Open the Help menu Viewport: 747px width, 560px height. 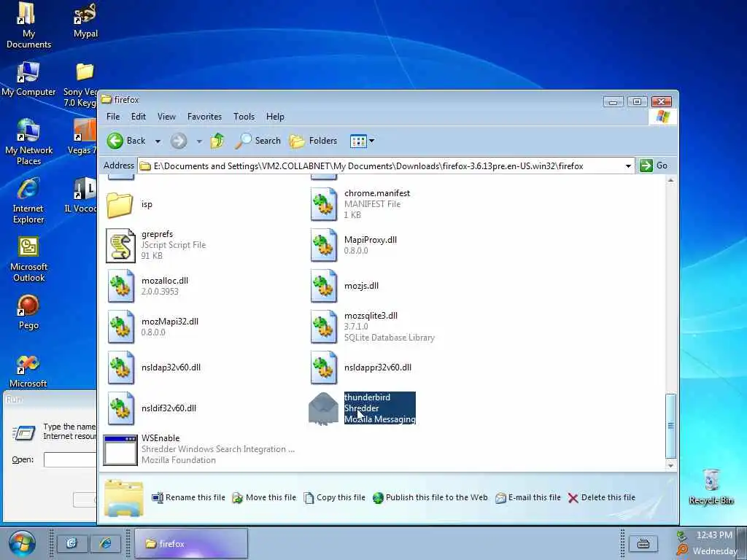[275, 117]
